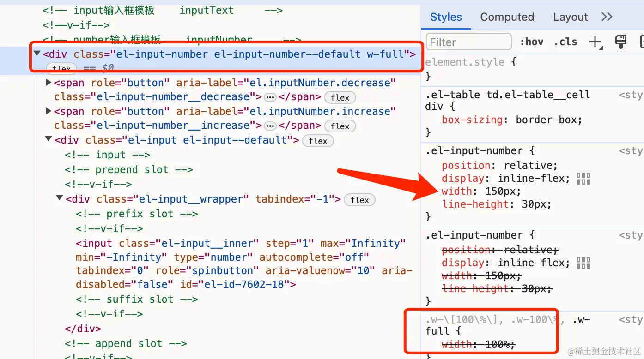Click the box-sizing property name
This screenshot has height=359, width=644.
coord(472,120)
